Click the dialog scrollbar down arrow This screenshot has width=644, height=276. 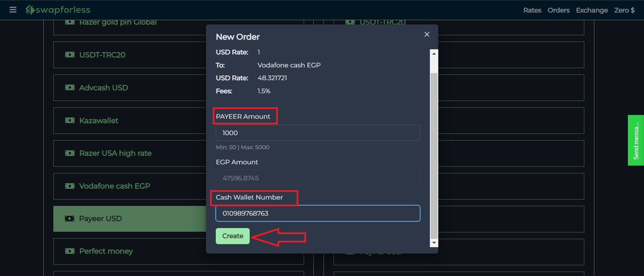(434, 243)
